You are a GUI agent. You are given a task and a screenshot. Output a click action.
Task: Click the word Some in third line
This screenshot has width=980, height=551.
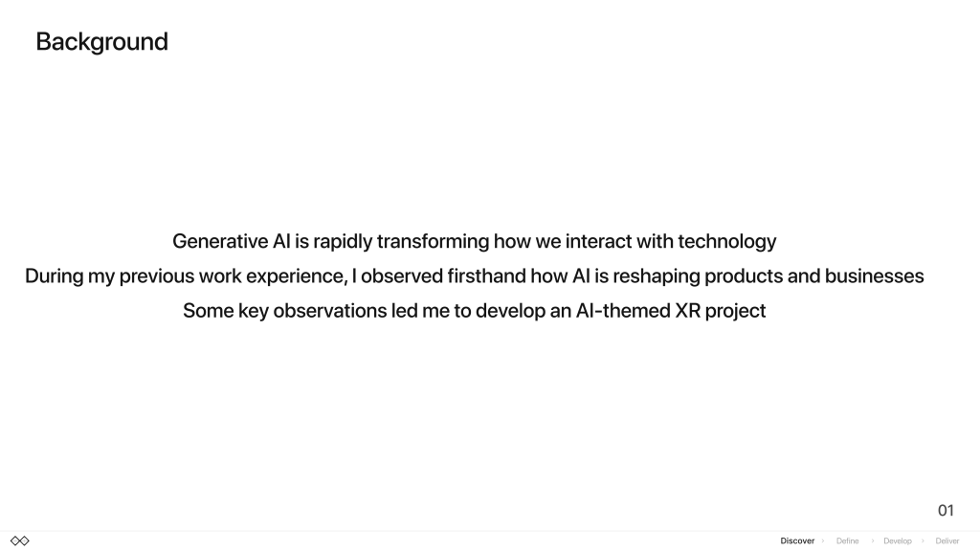208,311
